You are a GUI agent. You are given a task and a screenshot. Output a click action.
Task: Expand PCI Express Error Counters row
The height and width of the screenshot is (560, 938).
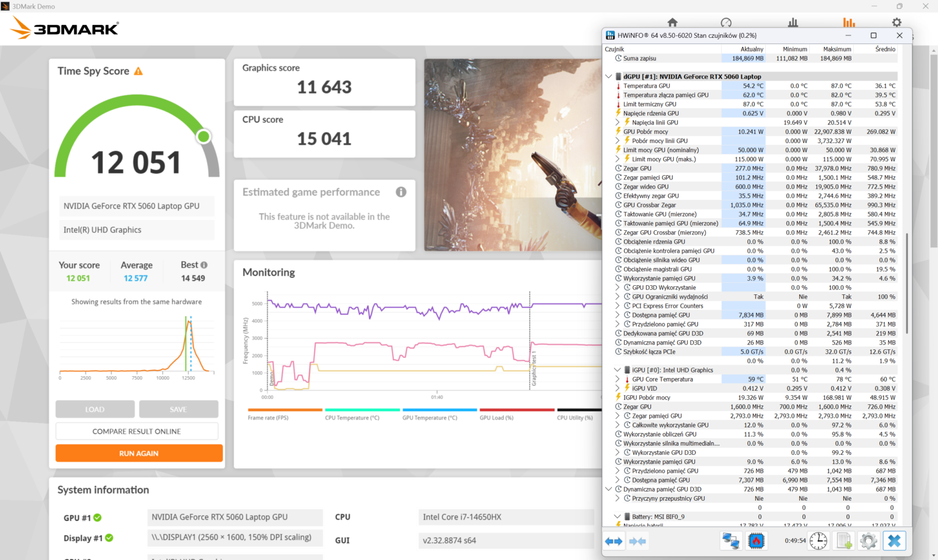click(x=617, y=306)
